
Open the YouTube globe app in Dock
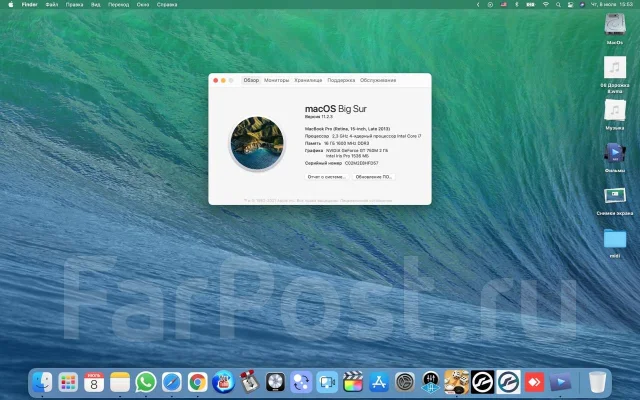(223, 382)
